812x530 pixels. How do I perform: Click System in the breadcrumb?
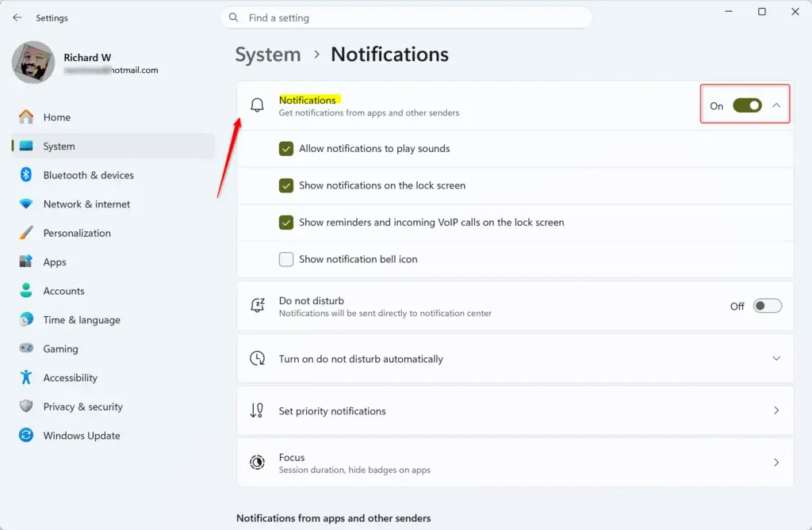pos(268,55)
